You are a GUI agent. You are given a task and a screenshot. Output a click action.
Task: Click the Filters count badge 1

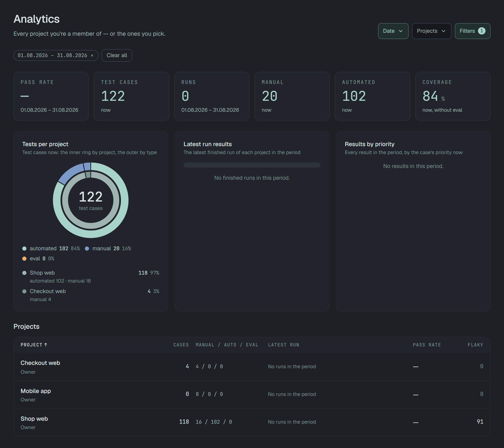(x=482, y=31)
